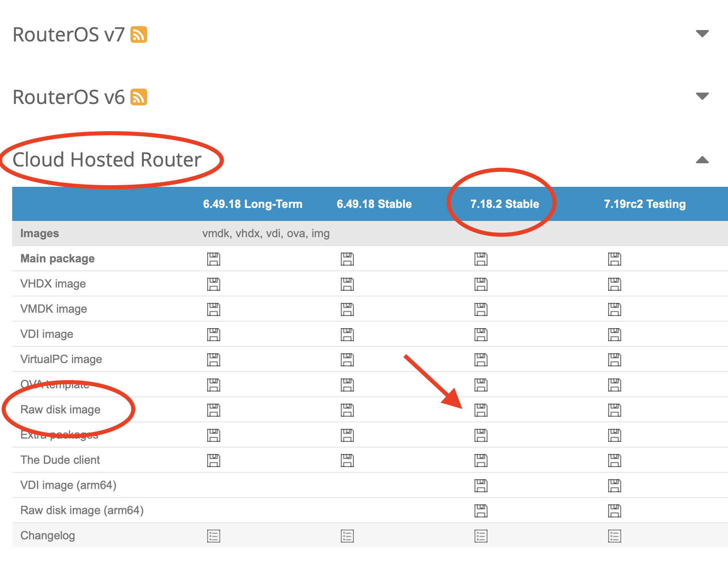This screenshot has height=571, width=728.
Task: Open the RouterOS v7 RSS feed icon
Action: click(x=139, y=35)
